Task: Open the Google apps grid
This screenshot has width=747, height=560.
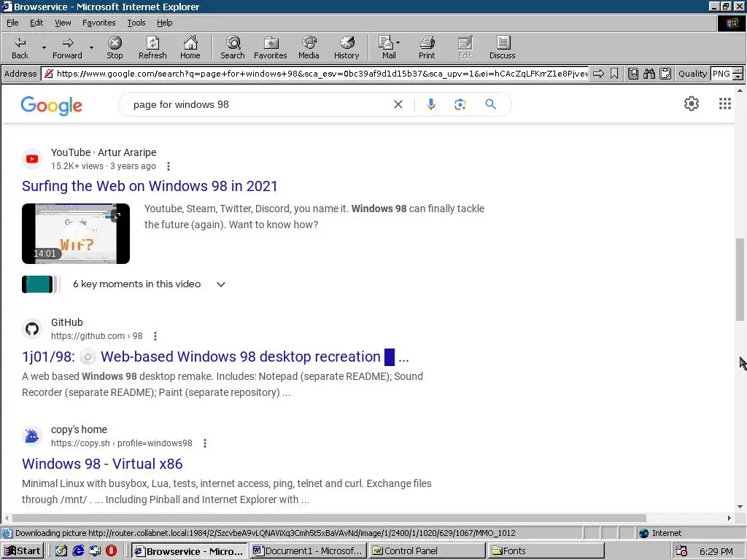Action: click(724, 104)
